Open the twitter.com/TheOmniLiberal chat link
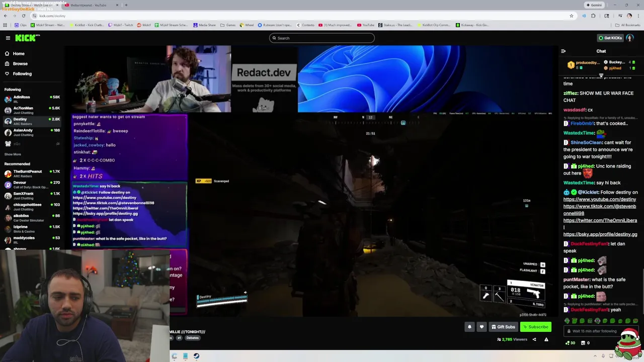The width and height of the screenshot is (644, 362). pos(600,223)
